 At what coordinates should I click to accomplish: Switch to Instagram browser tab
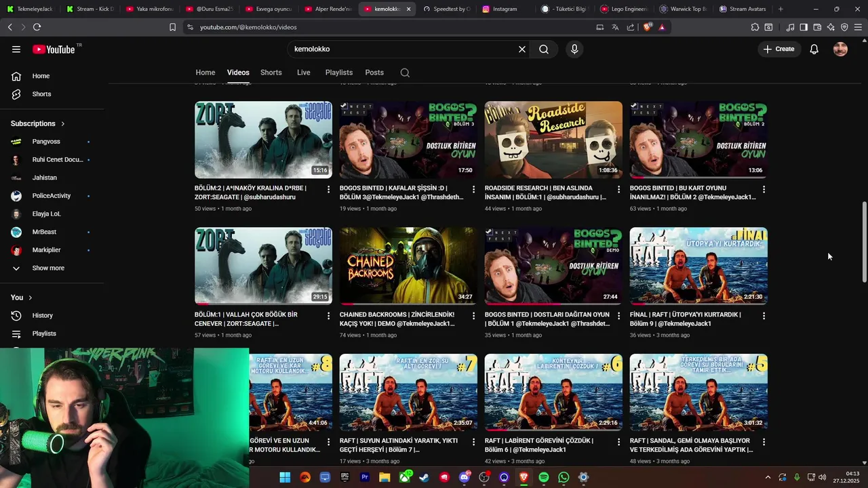point(504,9)
